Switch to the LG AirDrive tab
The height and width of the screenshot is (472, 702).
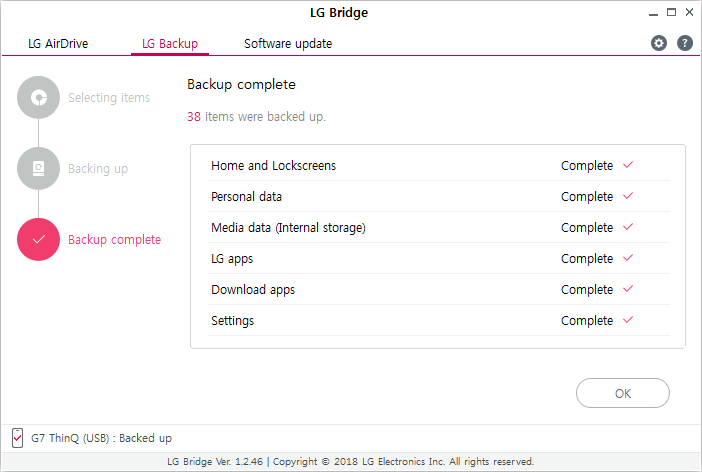click(58, 44)
